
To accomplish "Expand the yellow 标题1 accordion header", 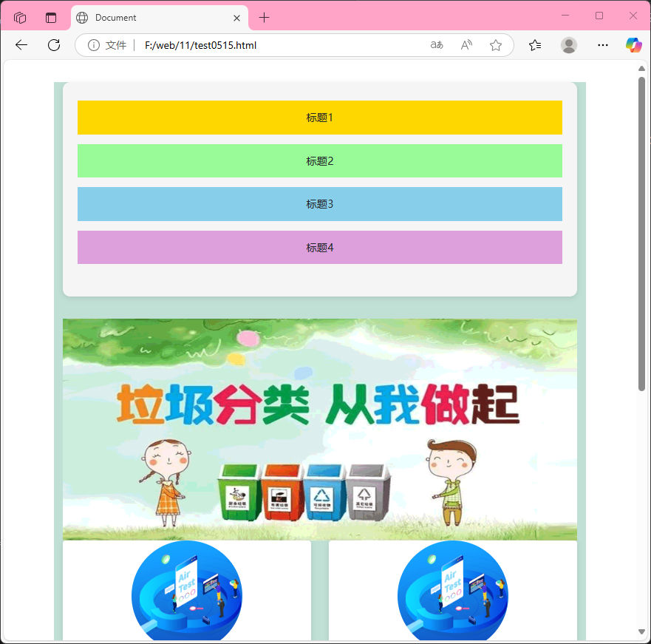I will 319,118.
